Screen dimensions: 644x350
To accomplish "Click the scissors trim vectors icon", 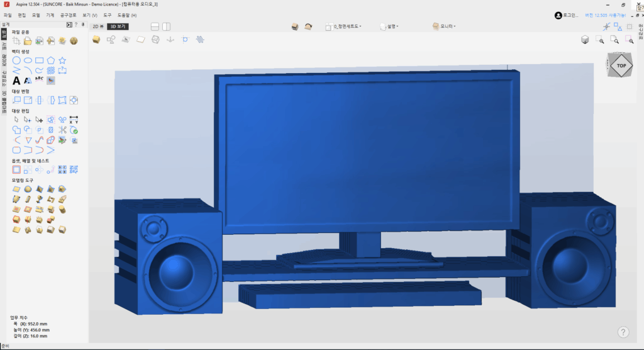I will pyautogui.click(x=62, y=130).
